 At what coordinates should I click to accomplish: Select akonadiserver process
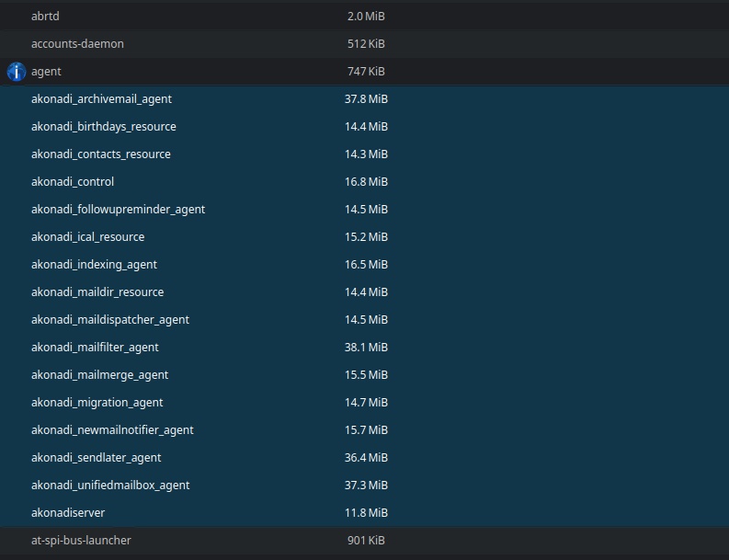coord(68,512)
